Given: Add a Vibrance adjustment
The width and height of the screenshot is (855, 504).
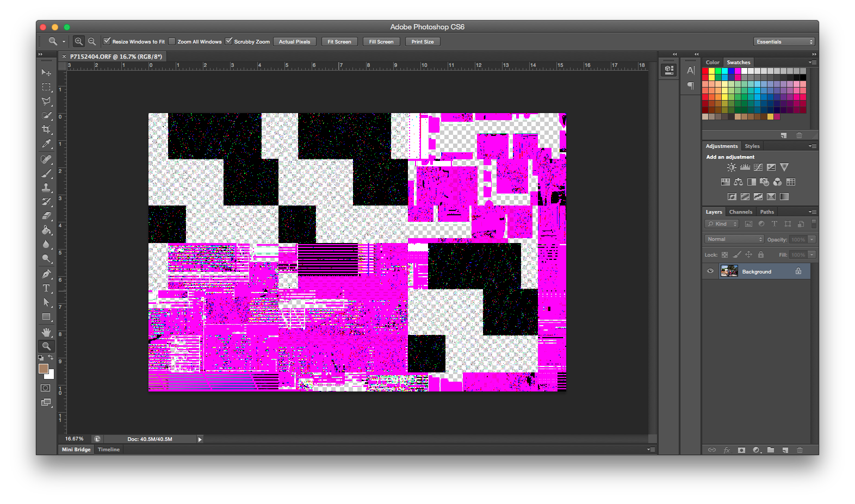Looking at the screenshot, I should [x=784, y=167].
